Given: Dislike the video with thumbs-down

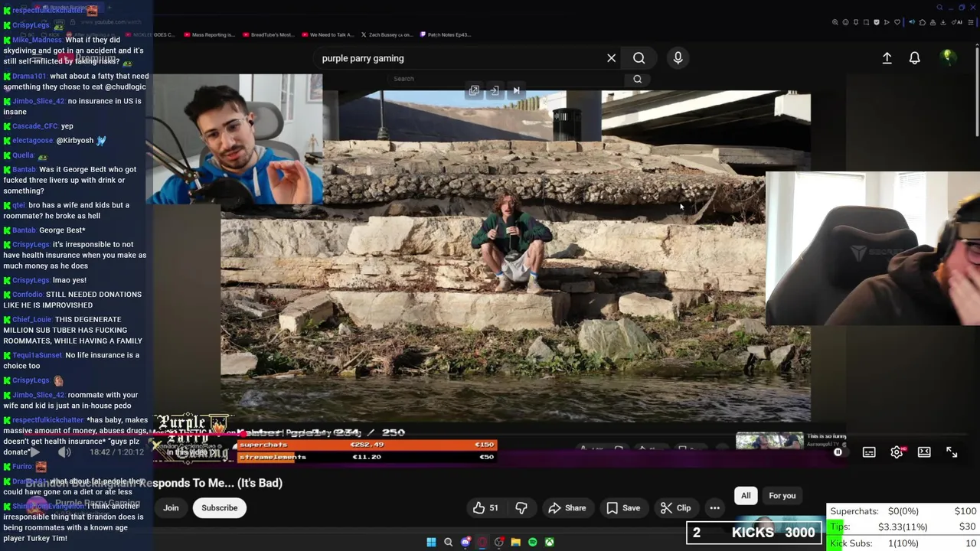Looking at the screenshot, I should [521, 508].
